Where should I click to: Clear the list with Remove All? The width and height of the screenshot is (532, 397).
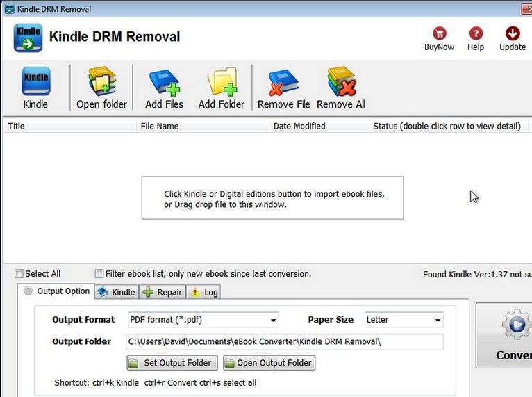[340, 88]
